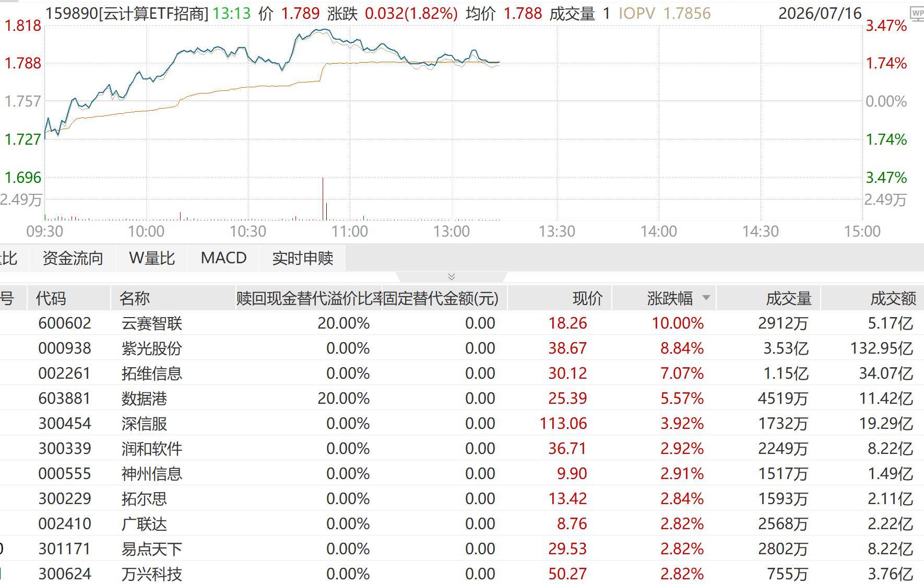Screen dimensions: 924x584
Task: Switch to the W量比 tab
Action: 151,258
